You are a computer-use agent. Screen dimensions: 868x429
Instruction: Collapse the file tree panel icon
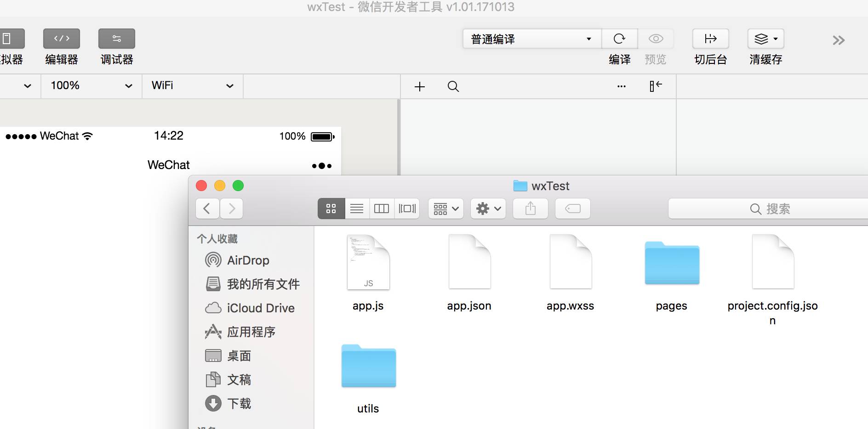click(x=656, y=86)
